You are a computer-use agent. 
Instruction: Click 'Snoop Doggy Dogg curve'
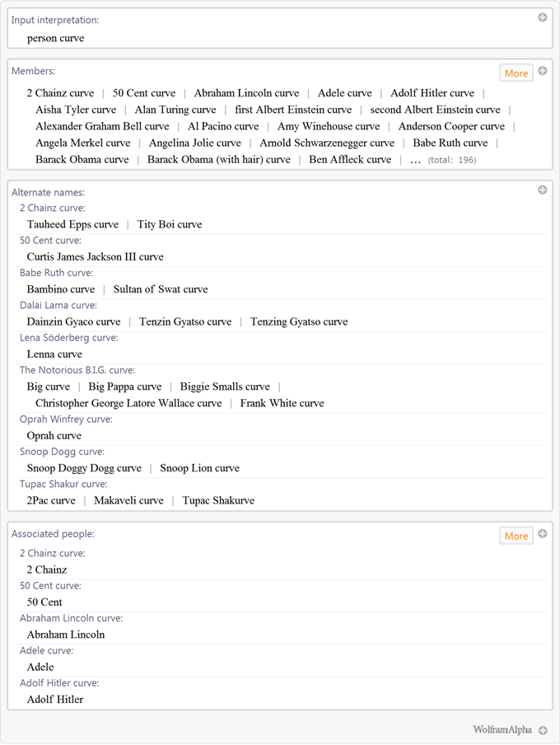(x=84, y=468)
